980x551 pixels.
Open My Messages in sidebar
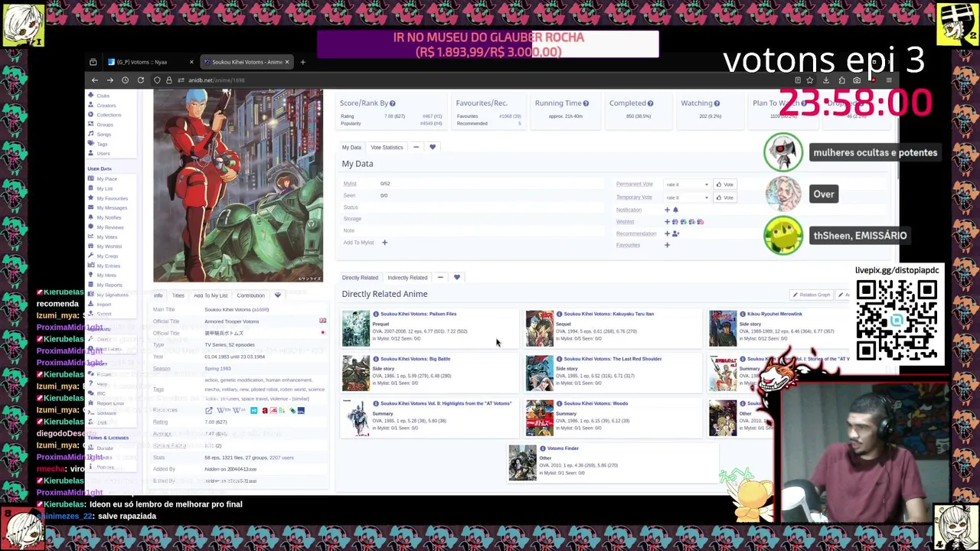112,207
